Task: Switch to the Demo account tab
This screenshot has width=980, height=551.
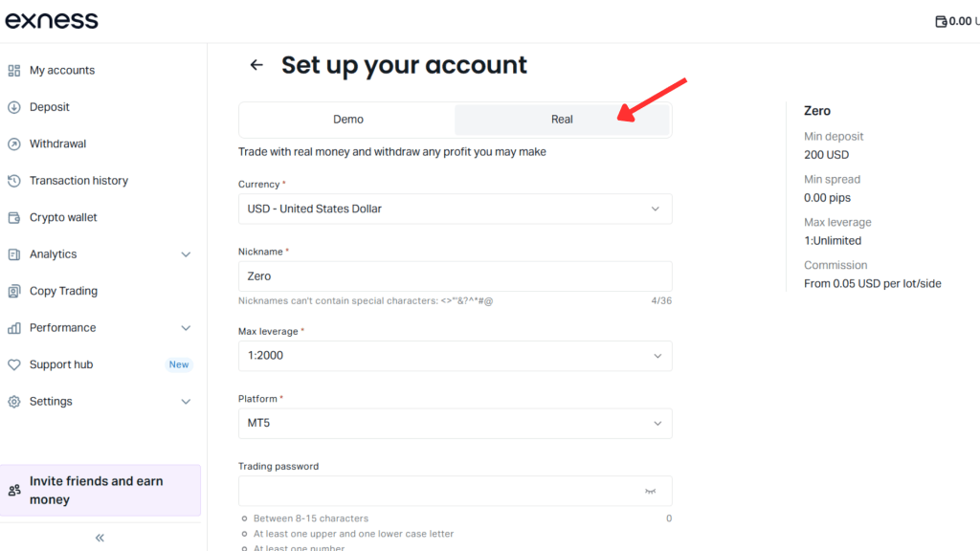Action: [348, 120]
